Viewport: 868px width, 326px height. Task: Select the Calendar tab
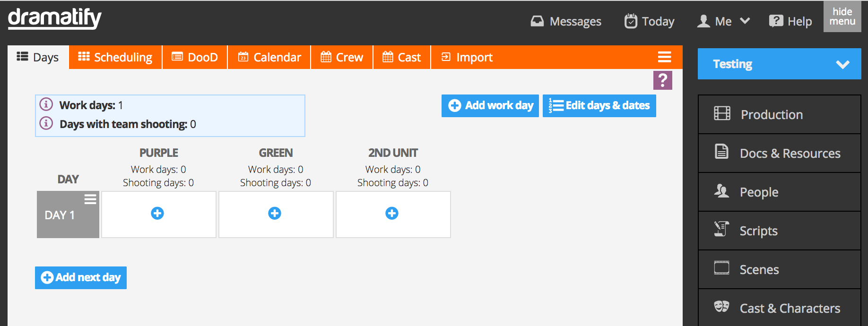coord(269,57)
